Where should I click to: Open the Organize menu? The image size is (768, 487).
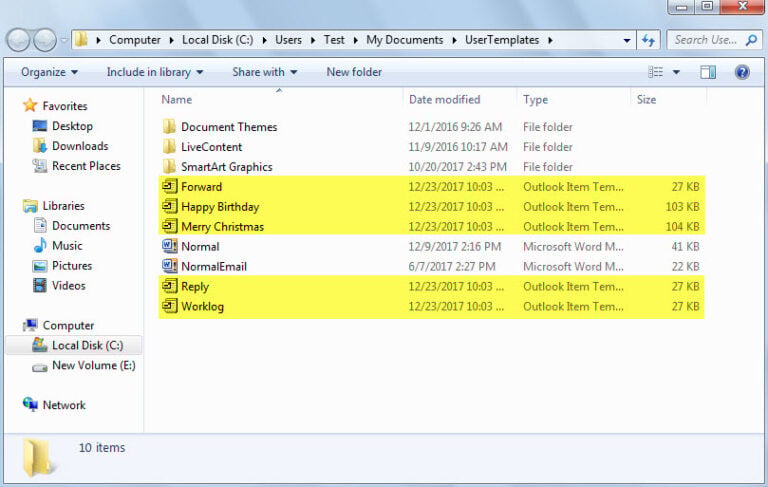click(49, 72)
